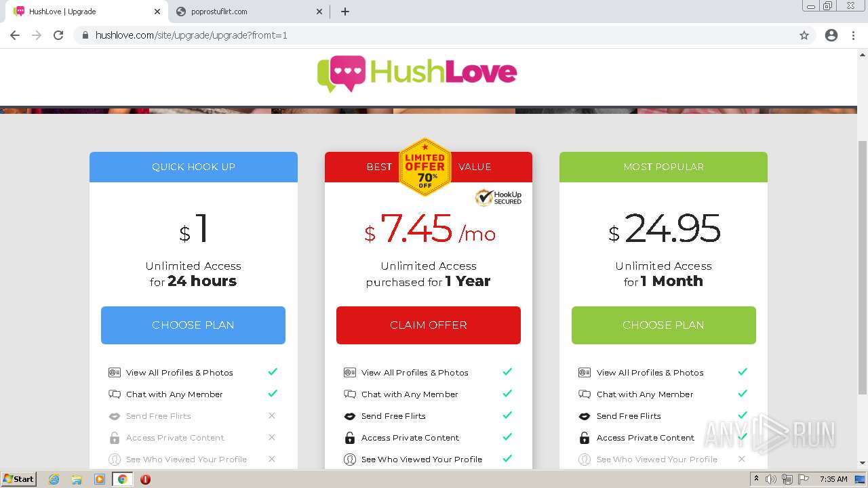
Task: Show hidden system tray icons
Action: click(756, 479)
